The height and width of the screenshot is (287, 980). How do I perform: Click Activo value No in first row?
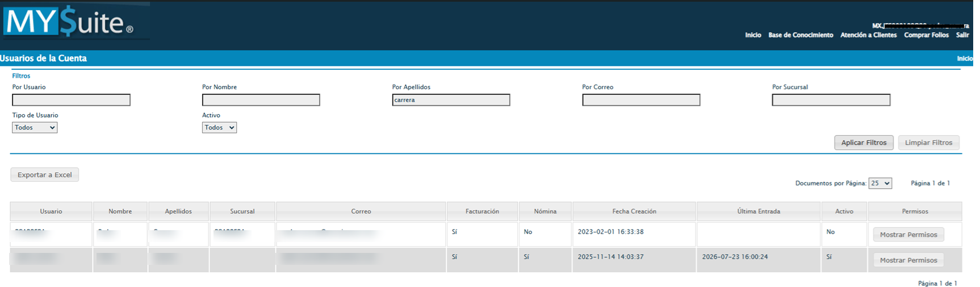click(831, 232)
